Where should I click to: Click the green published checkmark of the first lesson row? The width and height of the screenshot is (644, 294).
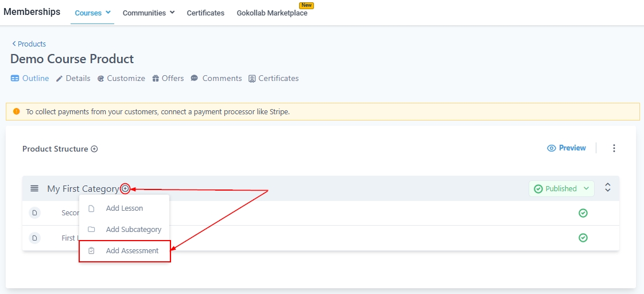[583, 238]
